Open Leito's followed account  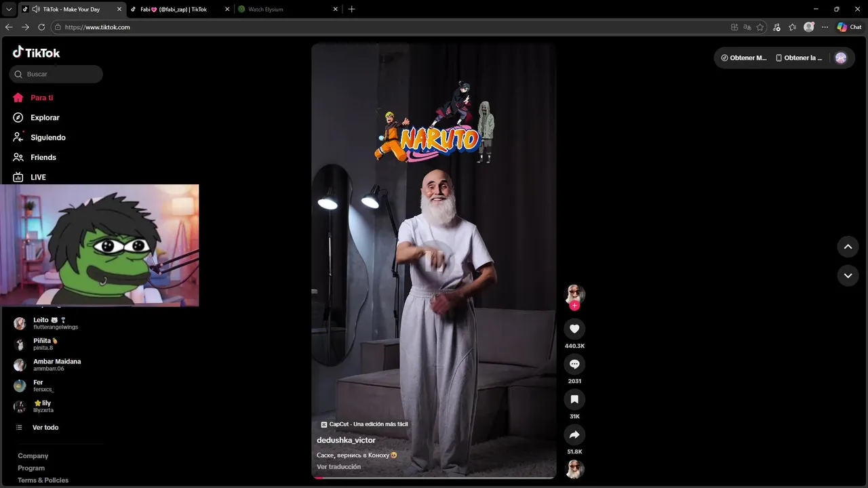point(56,323)
